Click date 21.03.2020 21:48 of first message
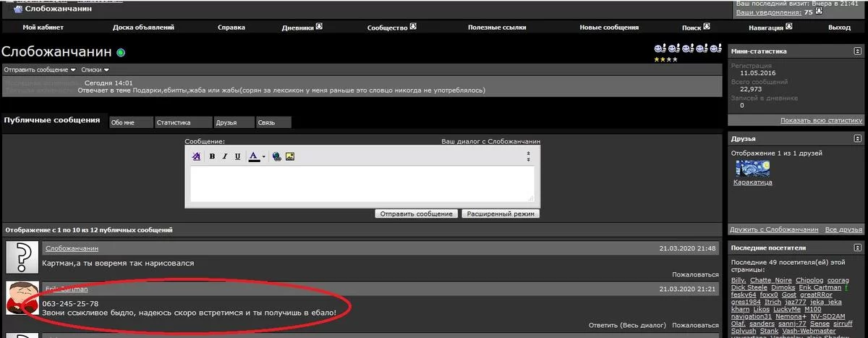Screen dimensions: 868x338 coord(687,248)
